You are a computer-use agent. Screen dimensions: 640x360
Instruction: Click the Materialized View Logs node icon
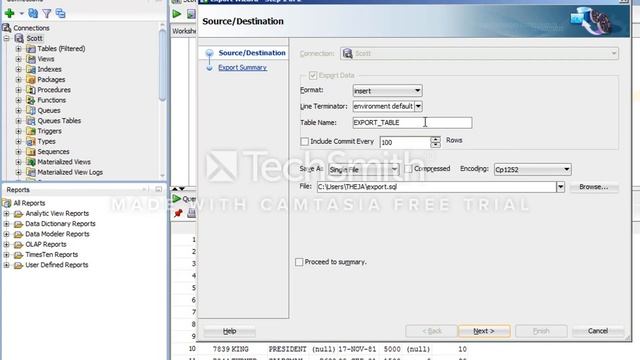pyautogui.click(x=31, y=172)
